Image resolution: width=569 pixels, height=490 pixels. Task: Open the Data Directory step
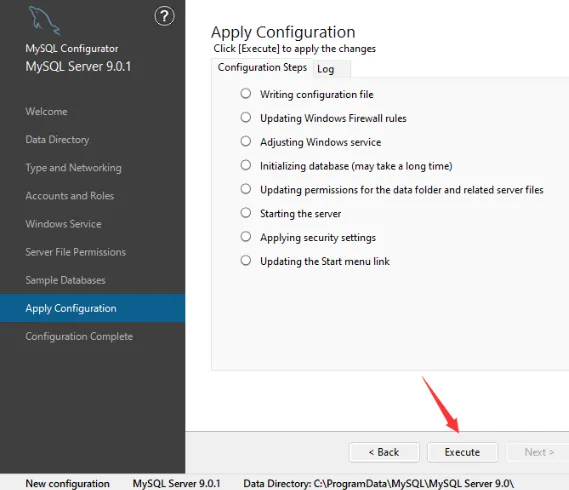point(57,140)
